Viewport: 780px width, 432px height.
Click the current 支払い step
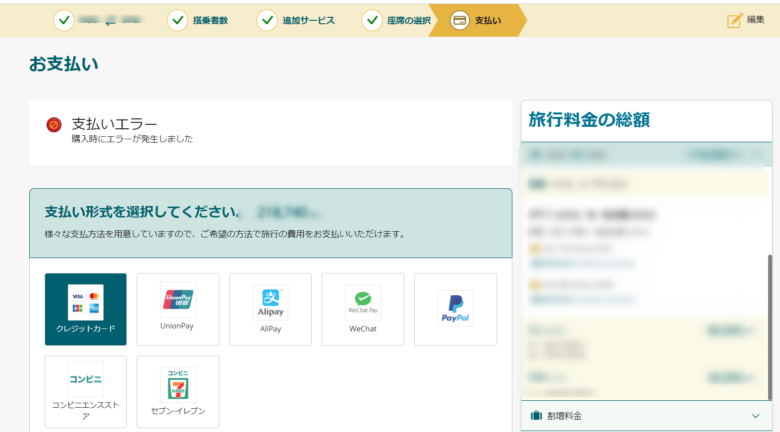[477, 20]
